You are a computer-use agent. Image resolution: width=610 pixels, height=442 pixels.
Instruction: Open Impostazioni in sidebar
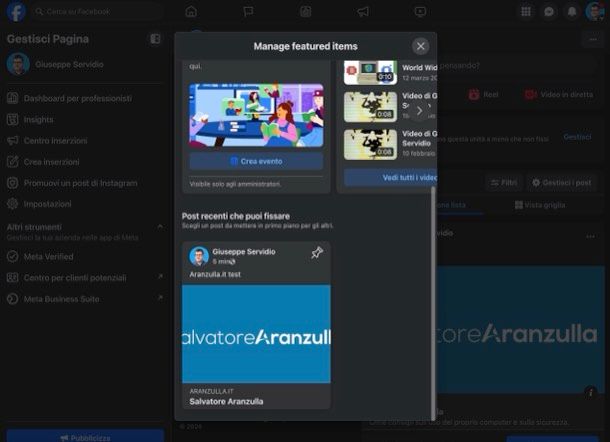click(x=85, y=204)
